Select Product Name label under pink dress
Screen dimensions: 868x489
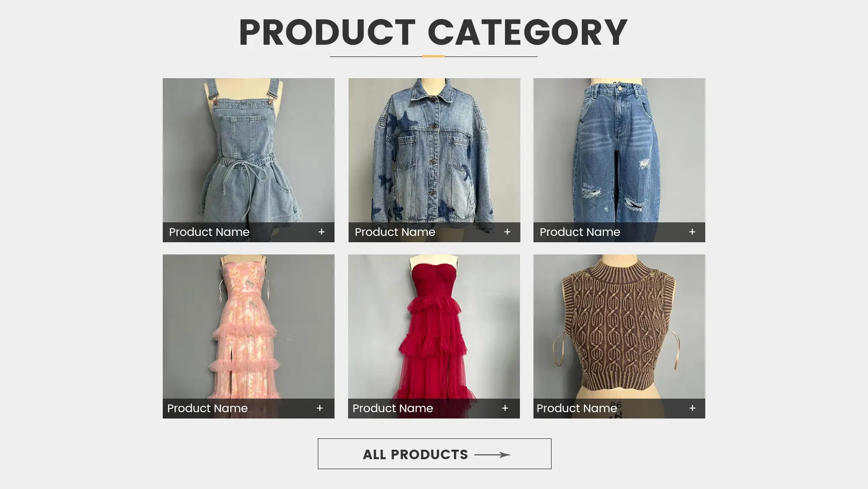[208, 408]
